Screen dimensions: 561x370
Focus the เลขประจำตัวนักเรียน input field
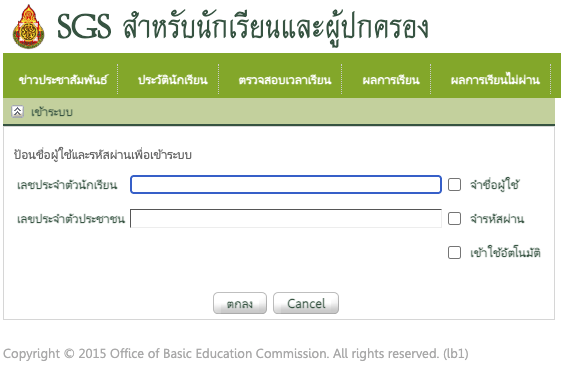coord(286,185)
